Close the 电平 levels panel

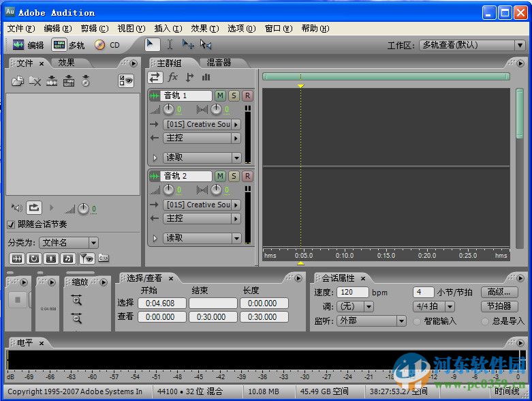click(42, 343)
